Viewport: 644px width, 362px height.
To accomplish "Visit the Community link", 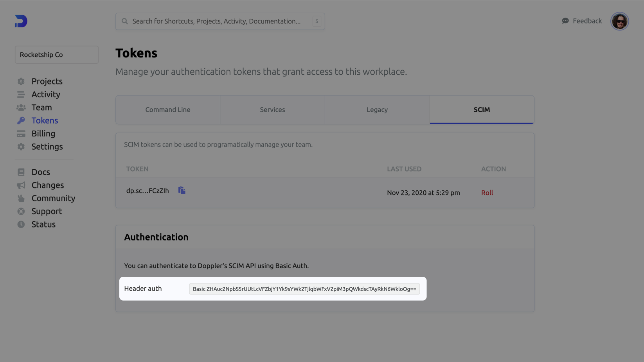I will point(54,198).
